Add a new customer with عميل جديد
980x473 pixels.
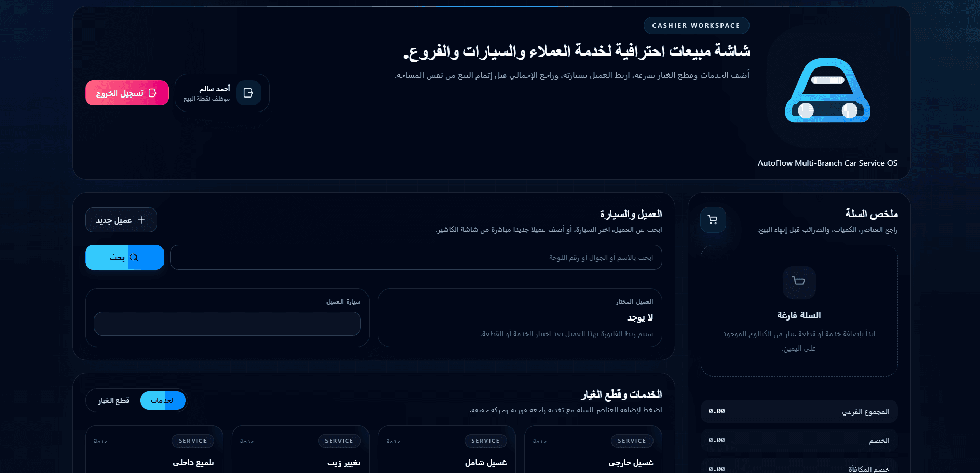[x=121, y=220]
